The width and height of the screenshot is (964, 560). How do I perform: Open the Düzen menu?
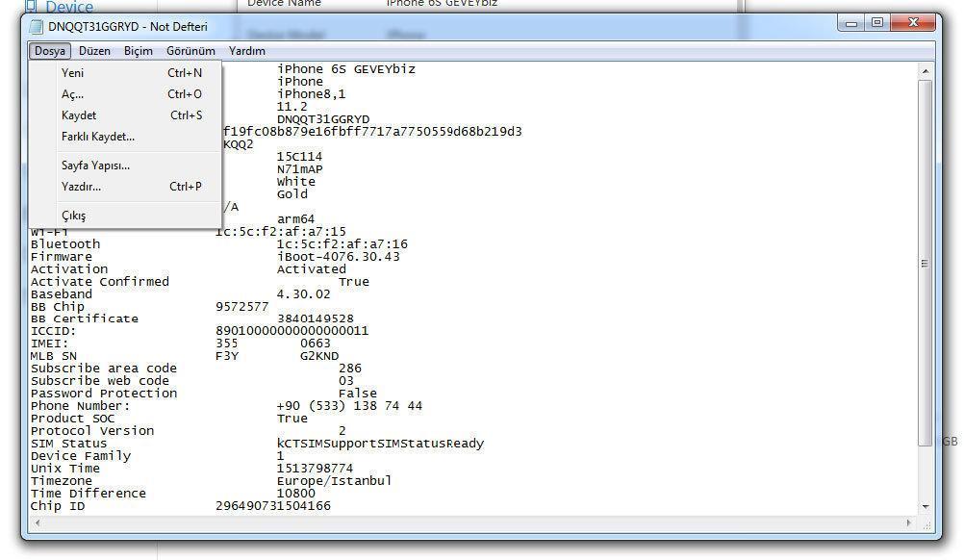(94, 51)
